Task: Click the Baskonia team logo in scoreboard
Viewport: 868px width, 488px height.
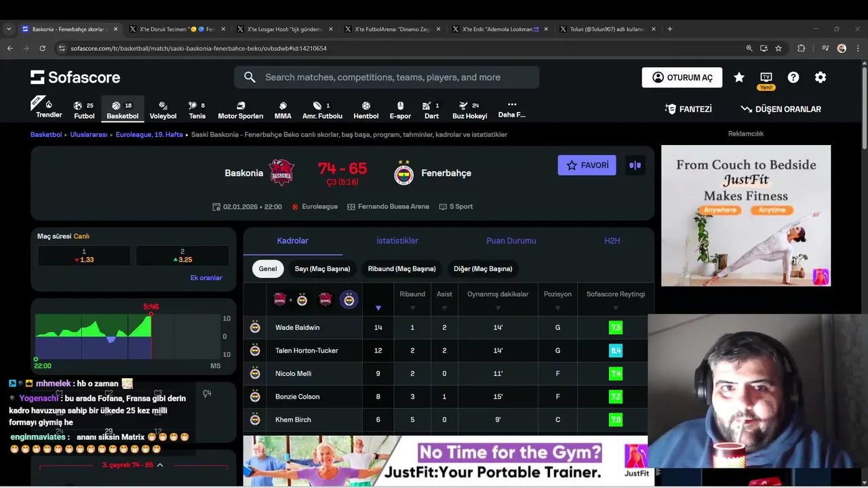Action: [x=281, y=173]
